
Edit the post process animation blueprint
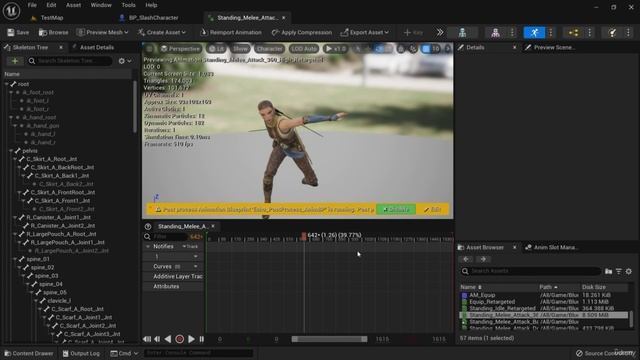(432, 209)
